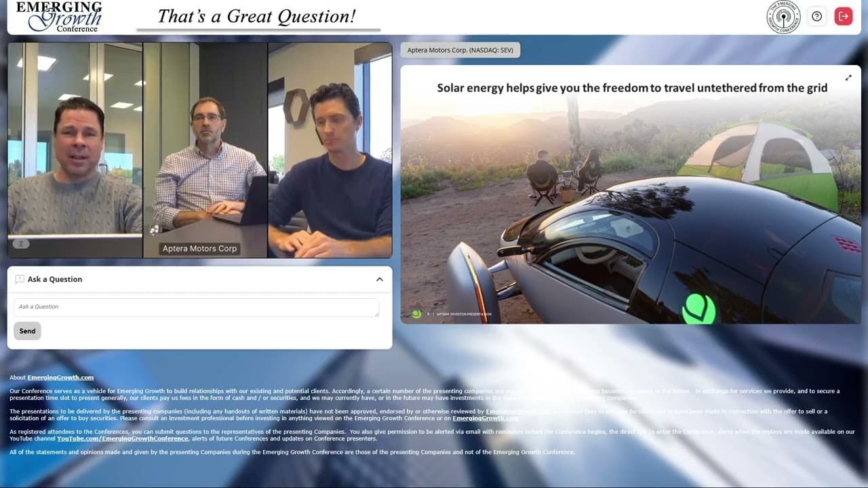Click the 'Aptera Motors Corp' video name label
This screenshot has height=488, width=868.
[199, 249]
